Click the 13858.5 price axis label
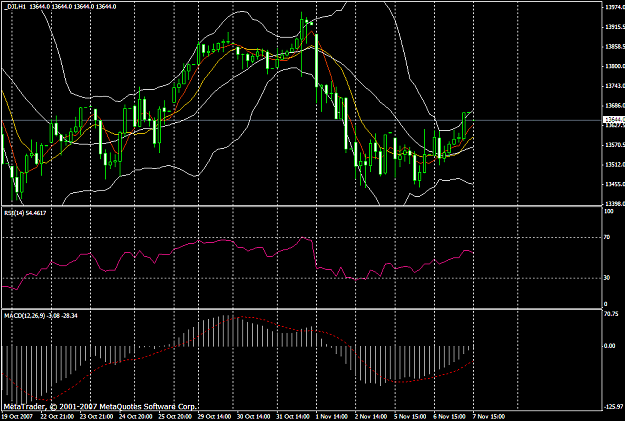The image size is (625, 421). 615,47
